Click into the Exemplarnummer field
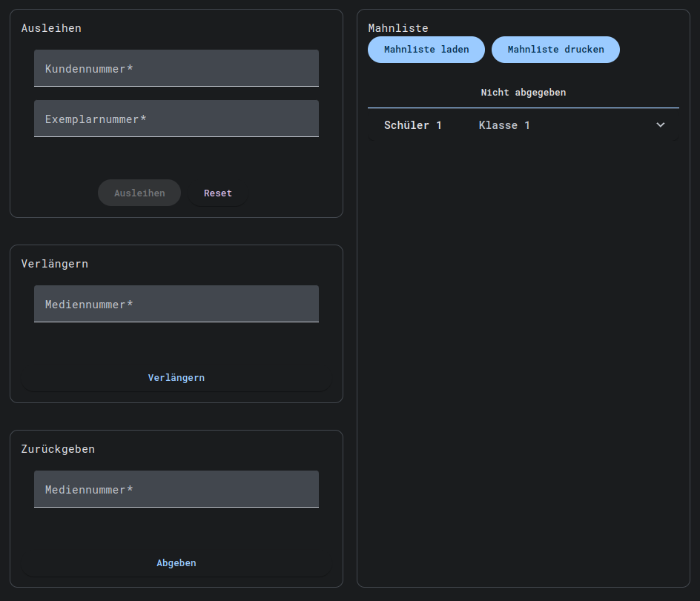The image size is (700, 601). click(x=176, y=119)
